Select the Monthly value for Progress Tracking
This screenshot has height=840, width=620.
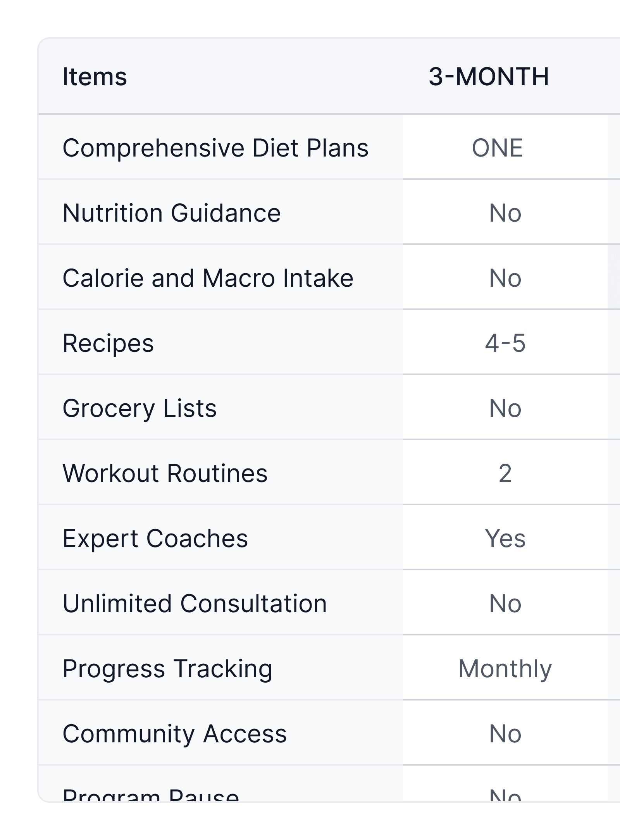505,669
